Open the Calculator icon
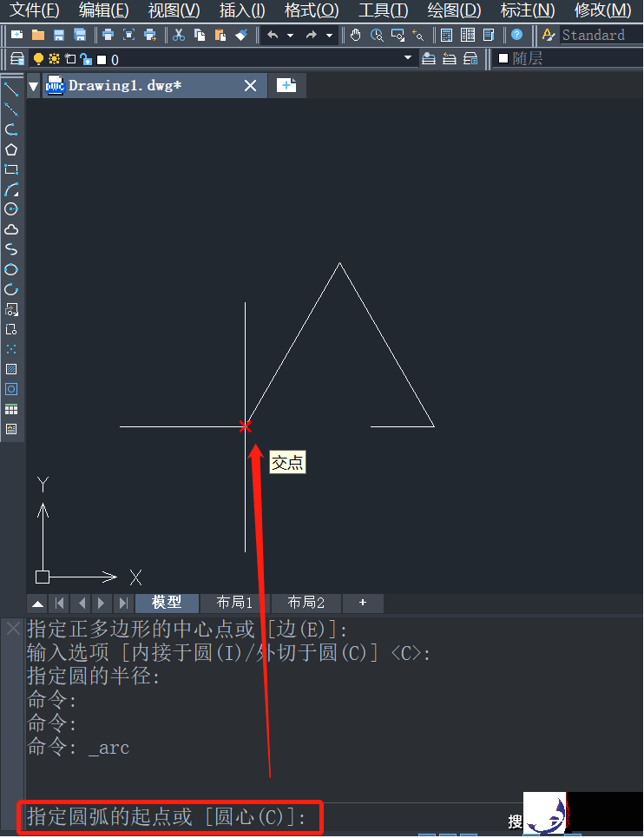Image resolution: width=644 pixels, height=838 pixels. [446, 36]
